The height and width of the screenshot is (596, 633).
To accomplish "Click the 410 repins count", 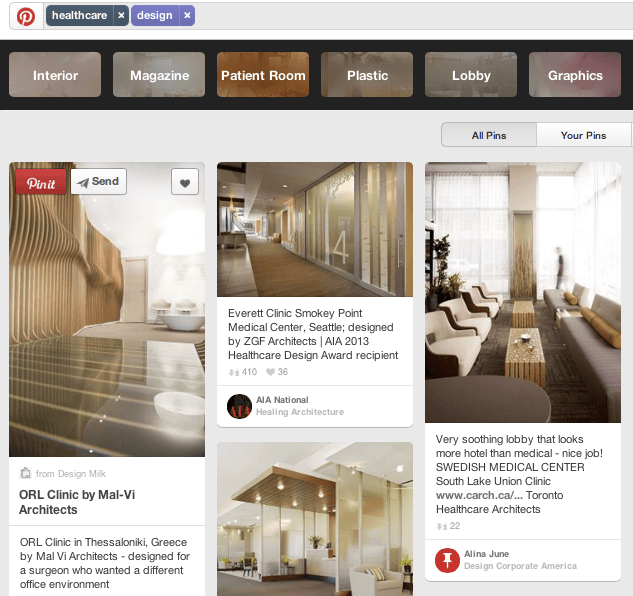I will pyautogui.click(x=243, y=372).
